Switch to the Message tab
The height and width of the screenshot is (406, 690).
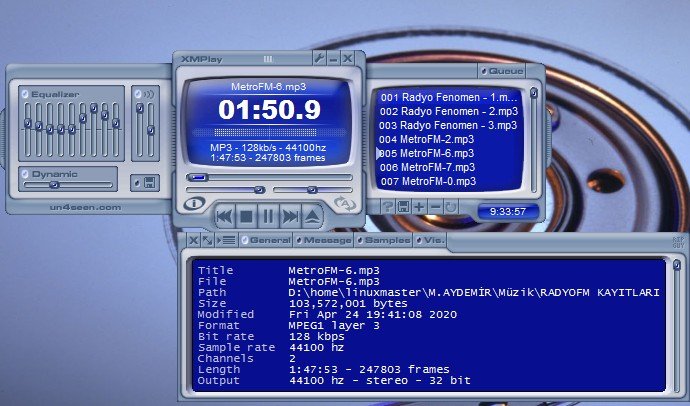[324, 240]
